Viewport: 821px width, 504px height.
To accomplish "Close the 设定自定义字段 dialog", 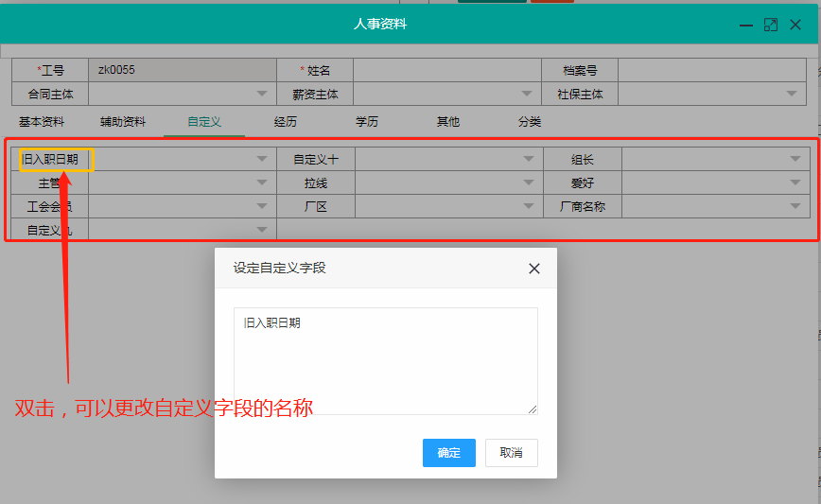I will pyautogui.click(x=534, y=269).
